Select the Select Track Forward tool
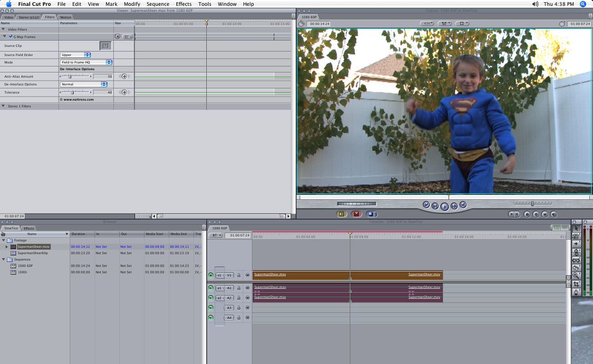Screen dimensions: 593x364 click(x=576, y=244)
